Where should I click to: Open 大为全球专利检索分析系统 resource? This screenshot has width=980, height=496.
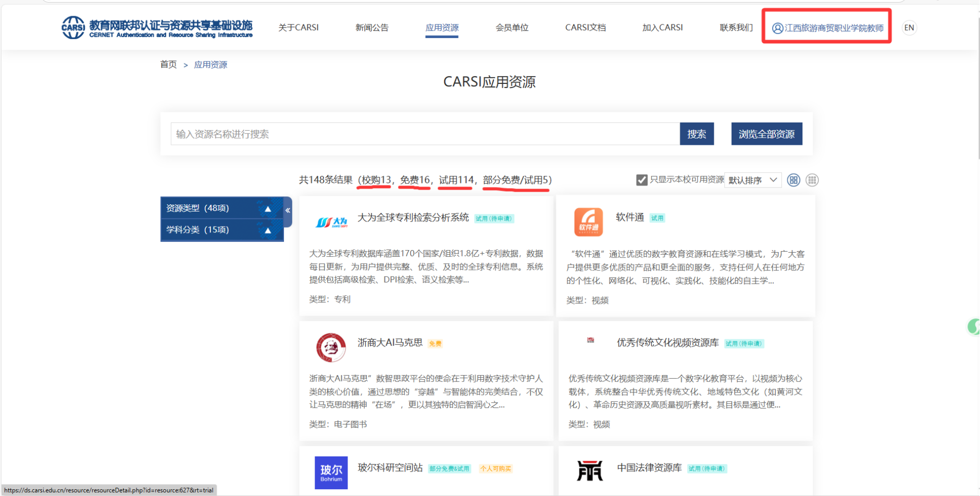tap(413, 217)
